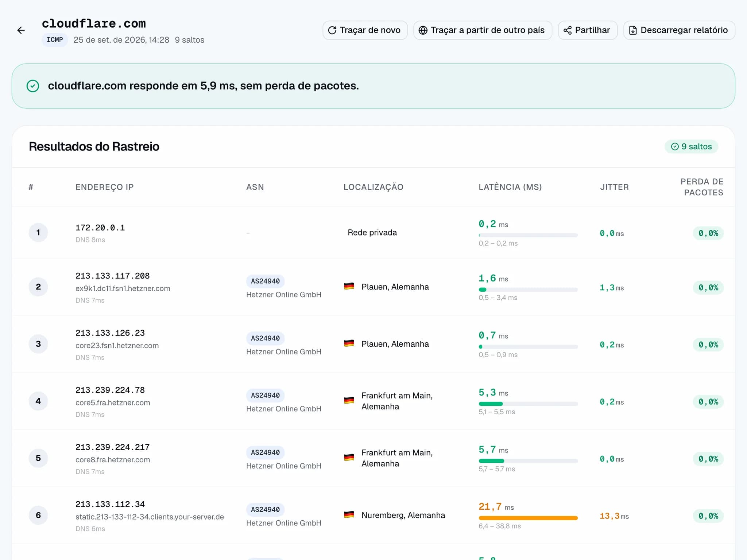The image size is (747, 560).
Task: Select hop number 3 circle
Action: (x=38, y=344)
